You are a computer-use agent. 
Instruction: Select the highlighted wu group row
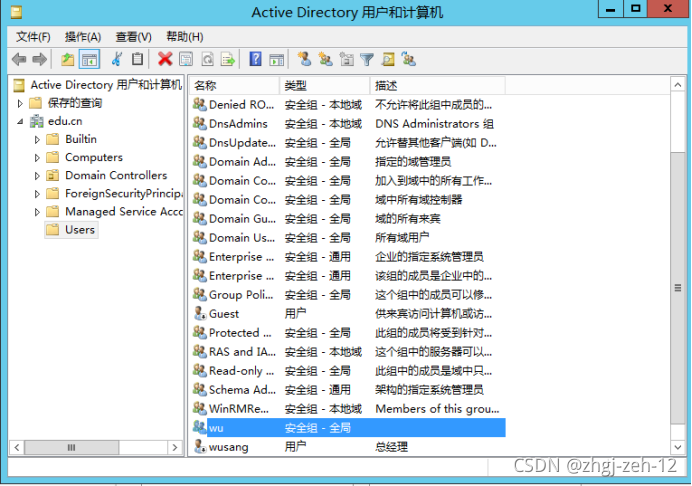click(347, 428)
